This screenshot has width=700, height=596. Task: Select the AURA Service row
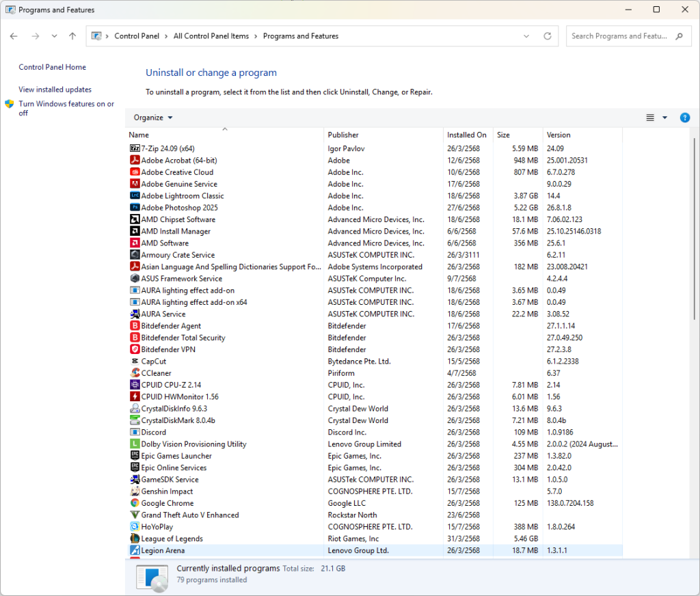point(374,314)
